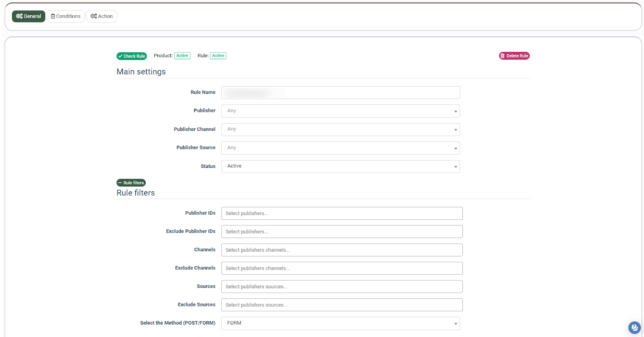The image size is (644, 337).
Task: Click the Product Active status badge
Action: (x=182, y=56)
